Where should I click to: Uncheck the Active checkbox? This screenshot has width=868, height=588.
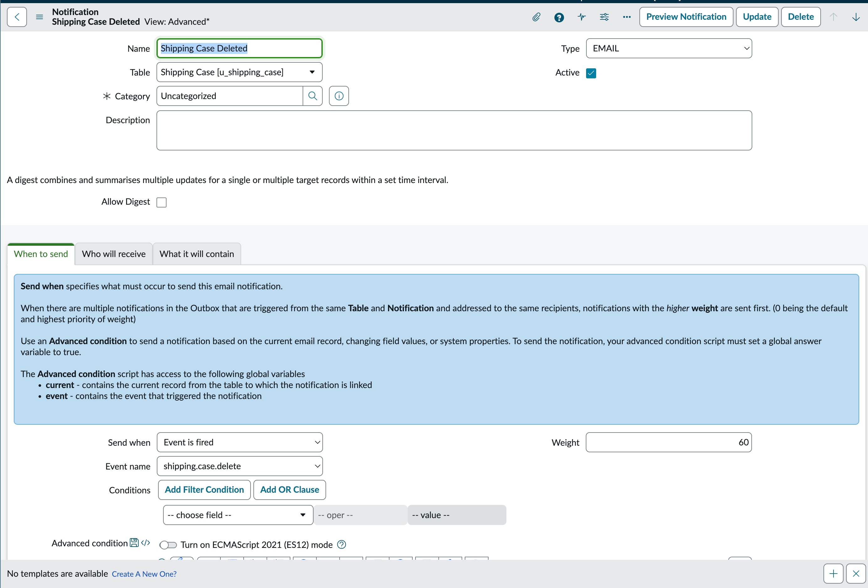(x=591, y=73)
